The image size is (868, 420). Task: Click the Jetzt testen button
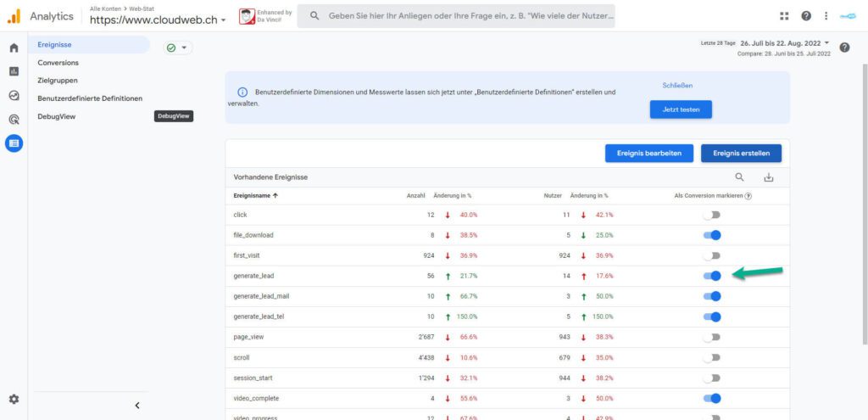click(681, 109)
